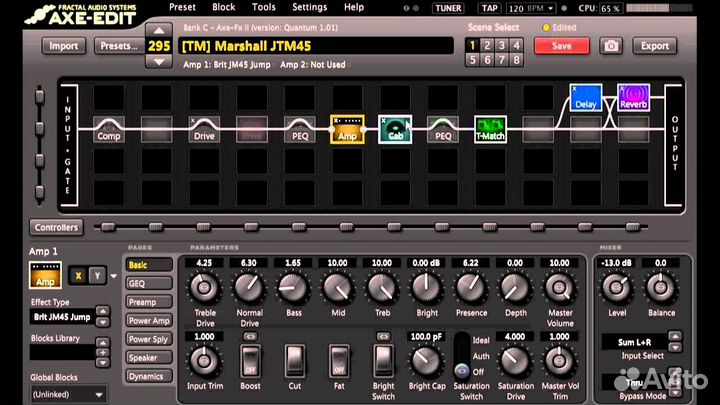Open the Help menu
720x405 pixels.
(354, 7)
